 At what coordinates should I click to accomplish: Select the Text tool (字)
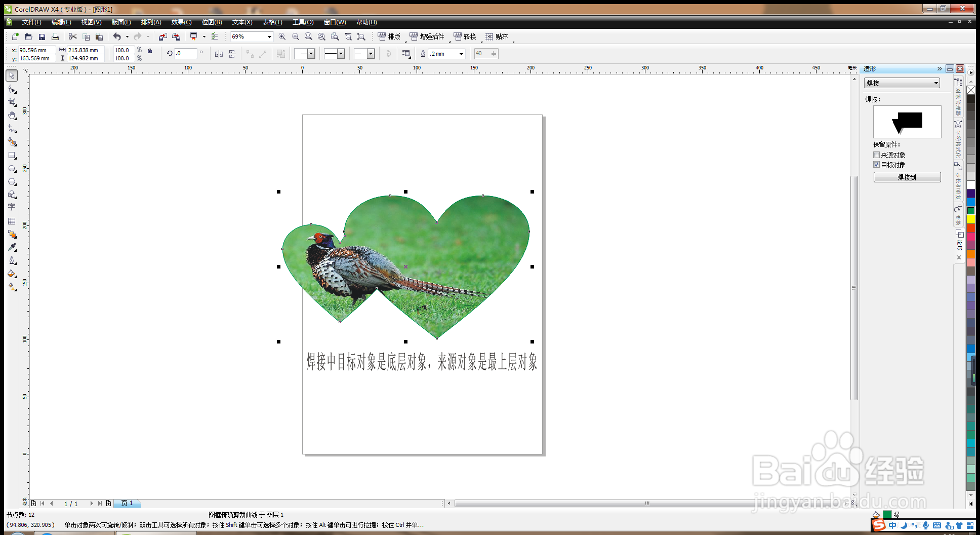point(12,207)
